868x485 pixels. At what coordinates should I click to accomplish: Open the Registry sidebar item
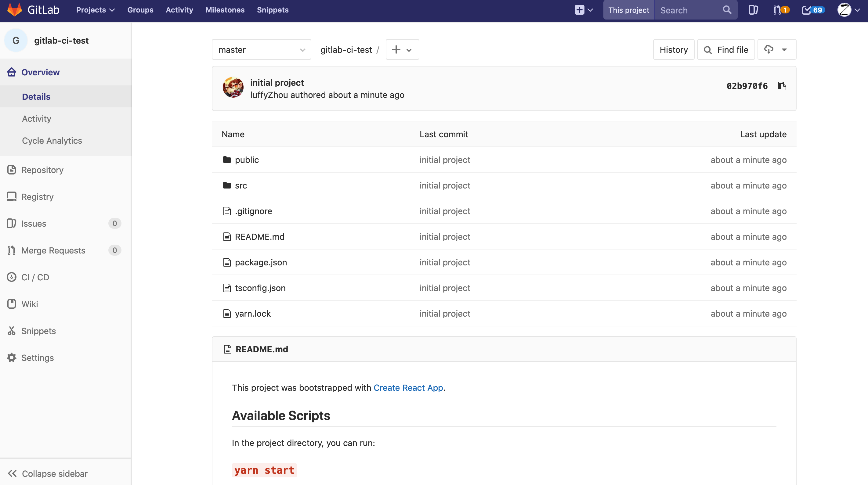[x=37, y=197]
